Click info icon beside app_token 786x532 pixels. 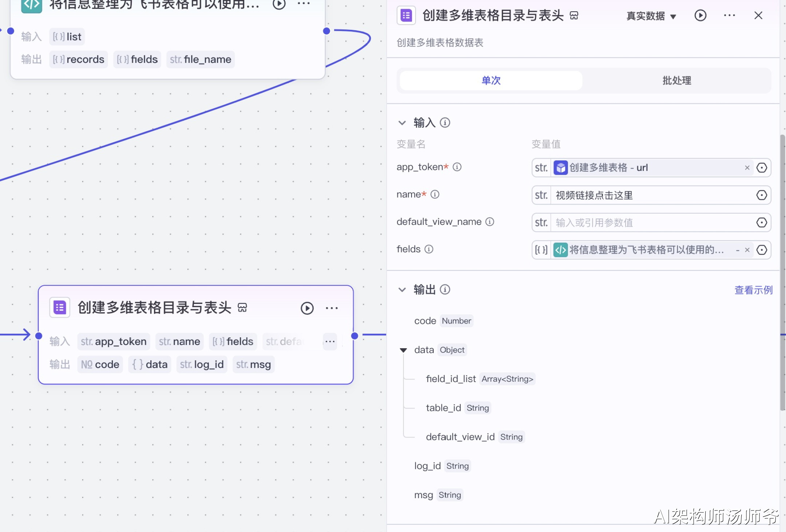[x=457, y=167]
